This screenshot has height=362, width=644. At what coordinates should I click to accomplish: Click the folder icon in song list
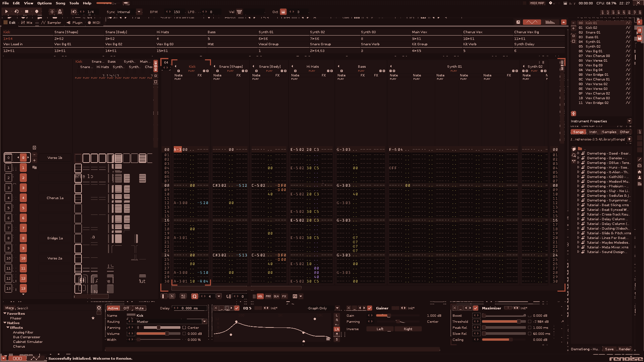click(580, 148)
